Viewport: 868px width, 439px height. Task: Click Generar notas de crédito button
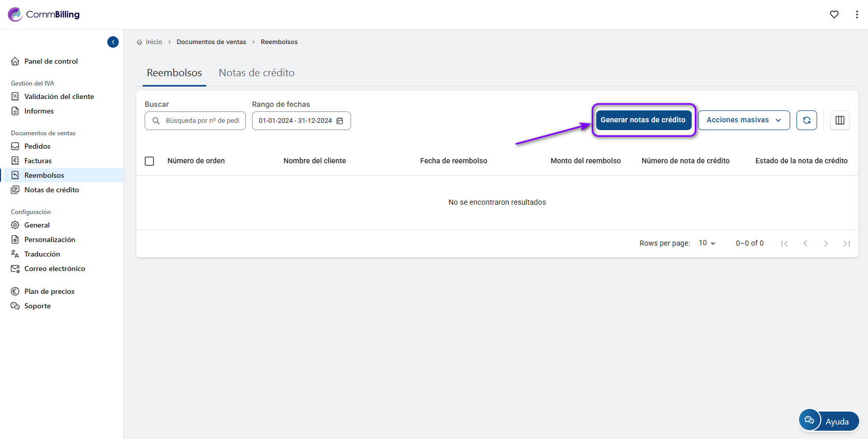pyautogui.click(x=643, y=120)
